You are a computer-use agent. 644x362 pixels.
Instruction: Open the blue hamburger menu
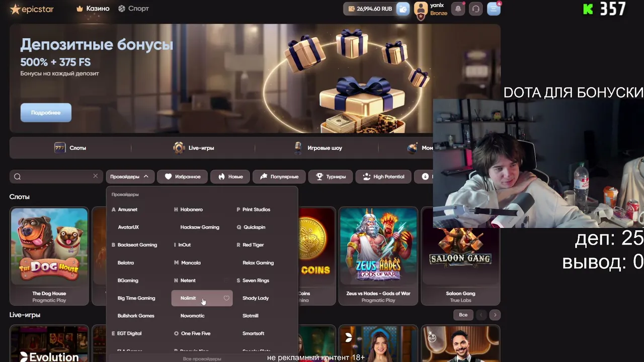(x=494, y=9)
